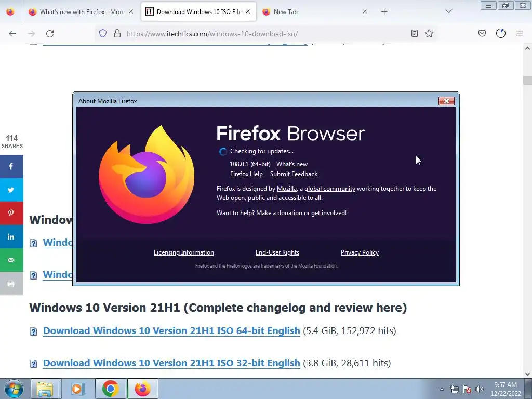Close the New Tab tab
Screen dimensions: 532x399
click(x=365, y=11)
